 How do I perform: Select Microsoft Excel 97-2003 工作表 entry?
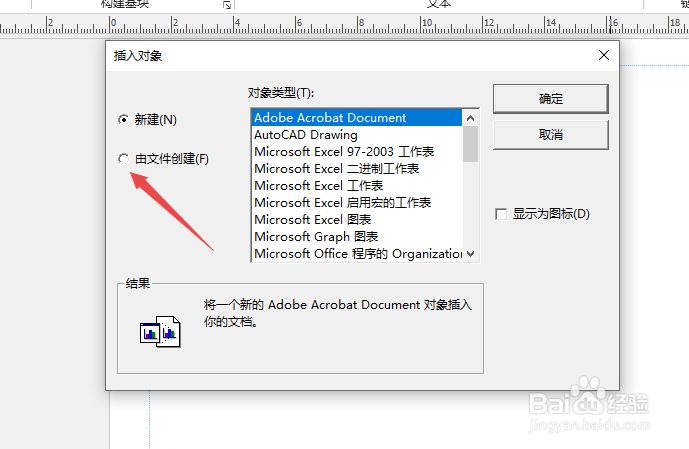[x=357, y=152]
